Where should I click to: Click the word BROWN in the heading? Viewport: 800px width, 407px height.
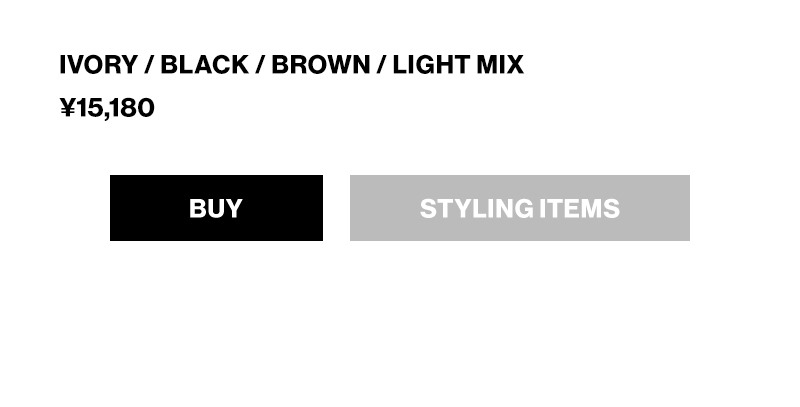coord(320,65)
